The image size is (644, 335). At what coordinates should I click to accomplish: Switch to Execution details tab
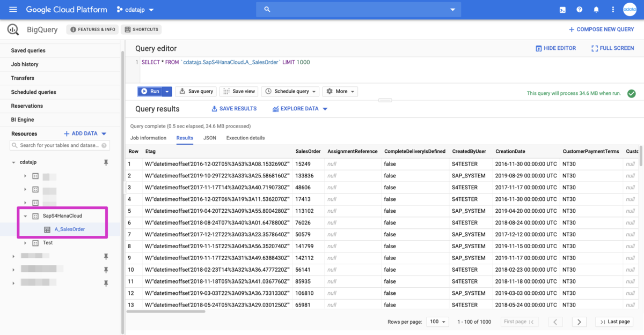click(x=245, y=138)
